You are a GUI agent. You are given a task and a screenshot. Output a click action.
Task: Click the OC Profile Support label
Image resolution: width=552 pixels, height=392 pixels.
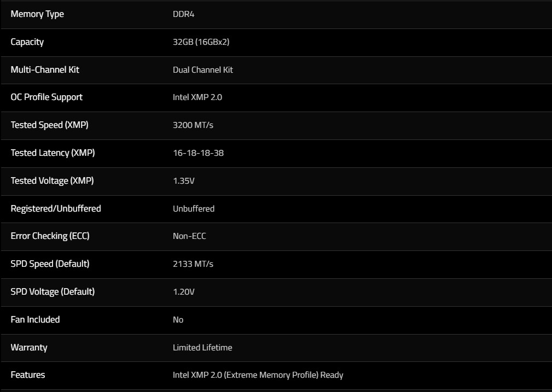(47, 97)
